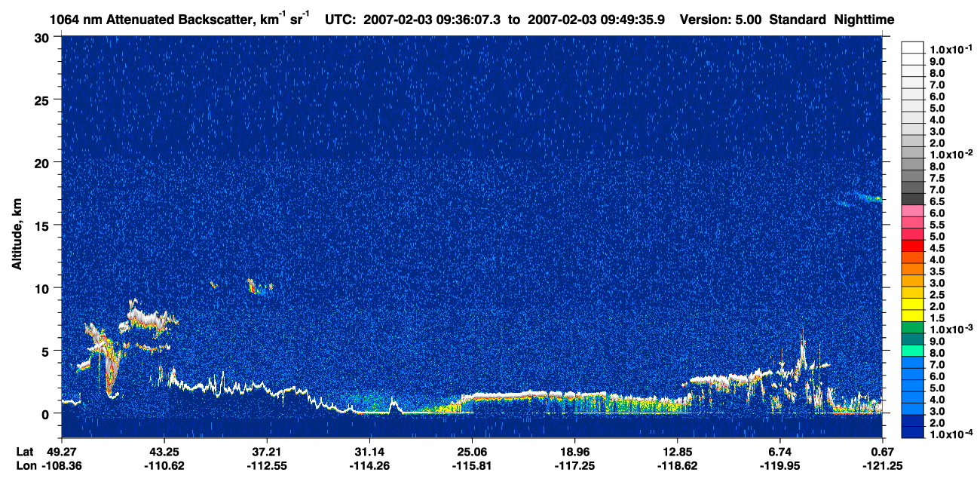This screenshot has height=503, width=980.
Task: Click the pink swatch beside 5.5
Action: click(x=912, y=224)
